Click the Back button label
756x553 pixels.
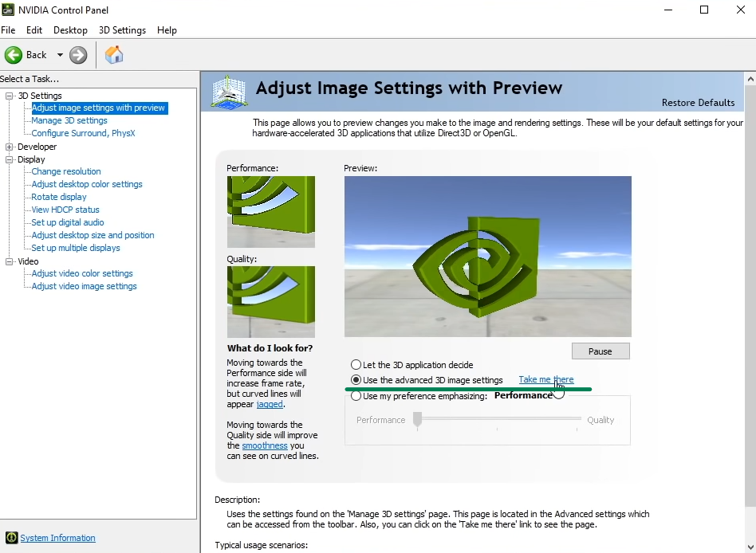click(36, 55)
